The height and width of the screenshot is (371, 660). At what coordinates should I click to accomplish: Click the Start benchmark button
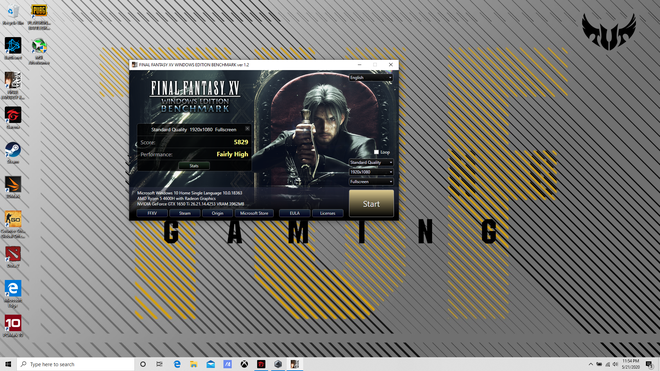pyautogui.click(x=371, y=203)
